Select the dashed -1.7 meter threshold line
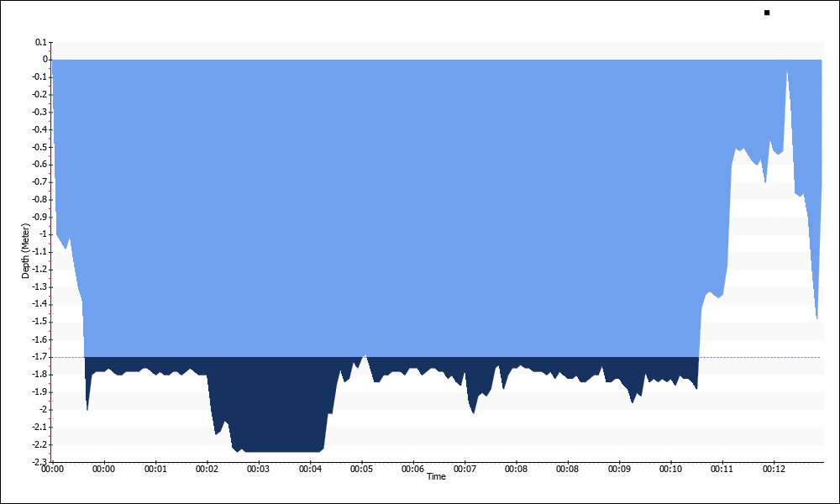Image resolution: width=840 pixels, height=504 pixels. coord(437,357)
